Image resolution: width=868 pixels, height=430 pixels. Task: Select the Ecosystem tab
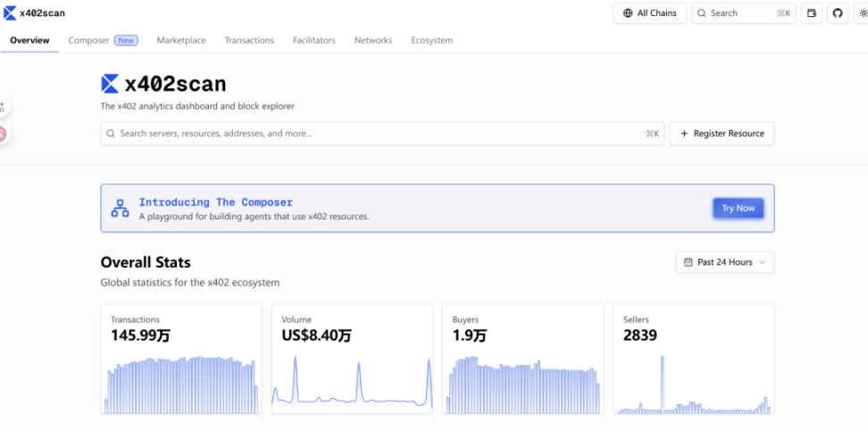431,40
